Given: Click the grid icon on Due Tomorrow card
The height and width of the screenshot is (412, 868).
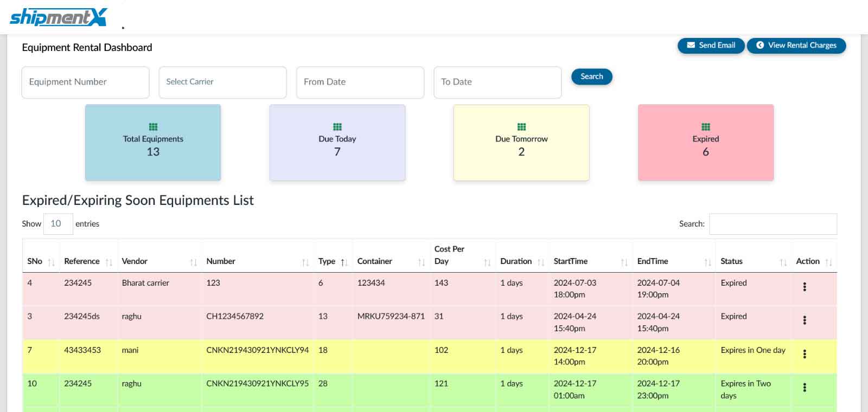Looking at the screenshot, I should 521,127.
